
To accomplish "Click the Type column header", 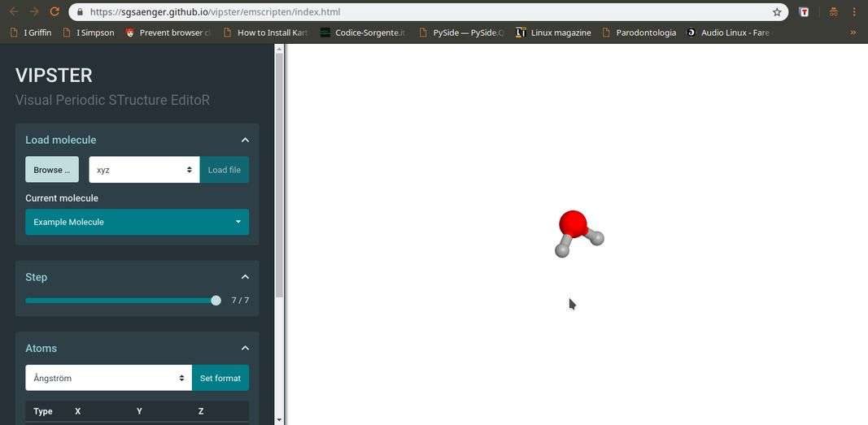I will point(42,411).
